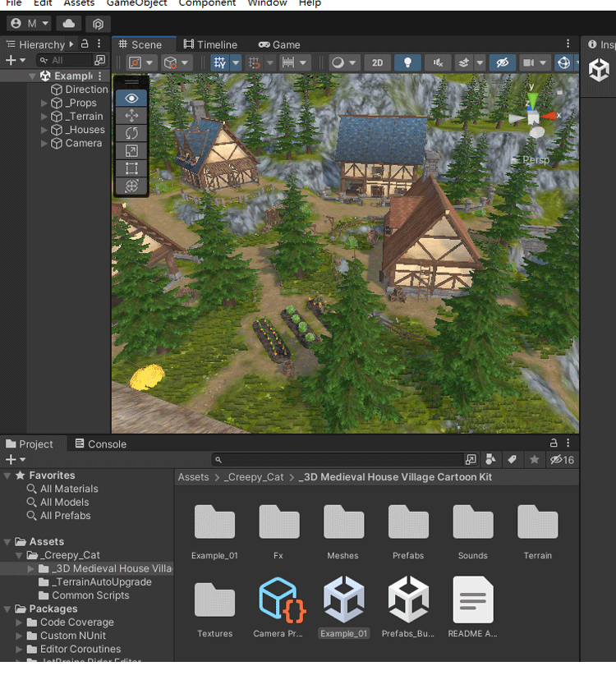
Task: Go to _Creepy_Cat in breadcrumb path
Action: 254,477
